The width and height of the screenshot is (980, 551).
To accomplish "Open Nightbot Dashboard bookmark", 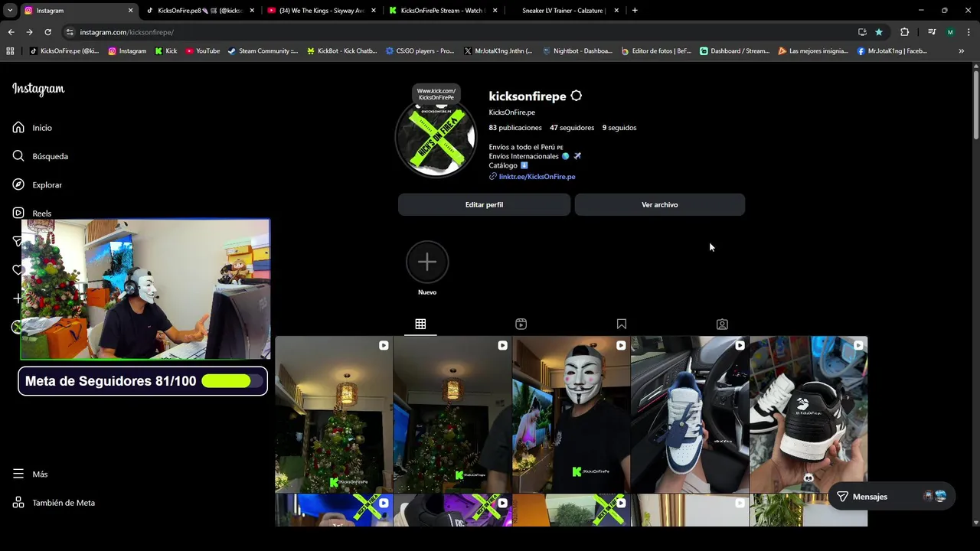I will pyautogui.click(x=577, y=51).
